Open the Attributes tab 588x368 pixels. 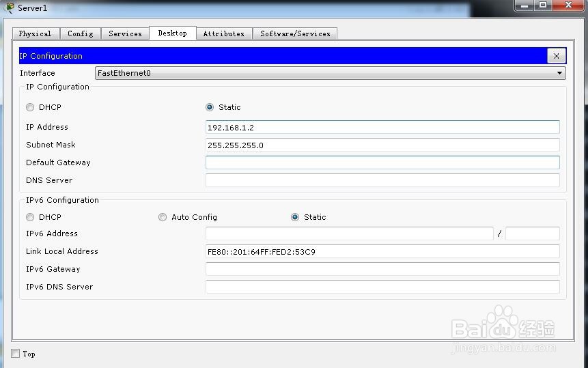click(224, 33)
